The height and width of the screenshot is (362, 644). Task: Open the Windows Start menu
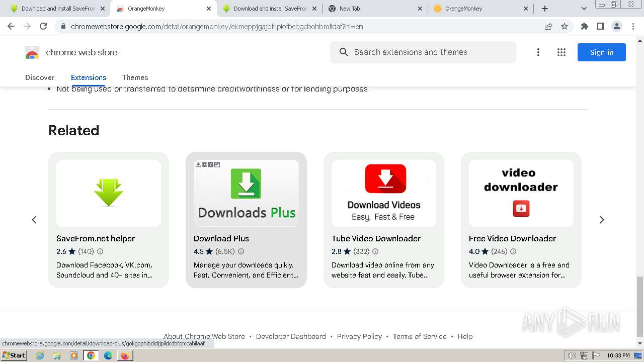coord(14,355)
